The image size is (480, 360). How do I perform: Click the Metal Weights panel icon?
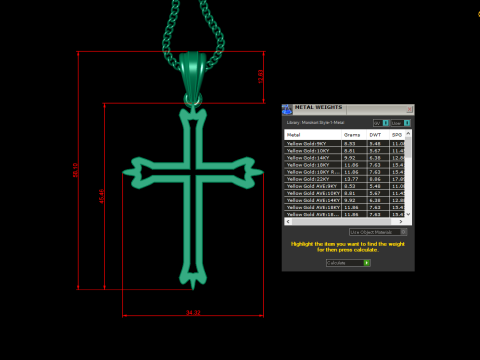[287, 109]
